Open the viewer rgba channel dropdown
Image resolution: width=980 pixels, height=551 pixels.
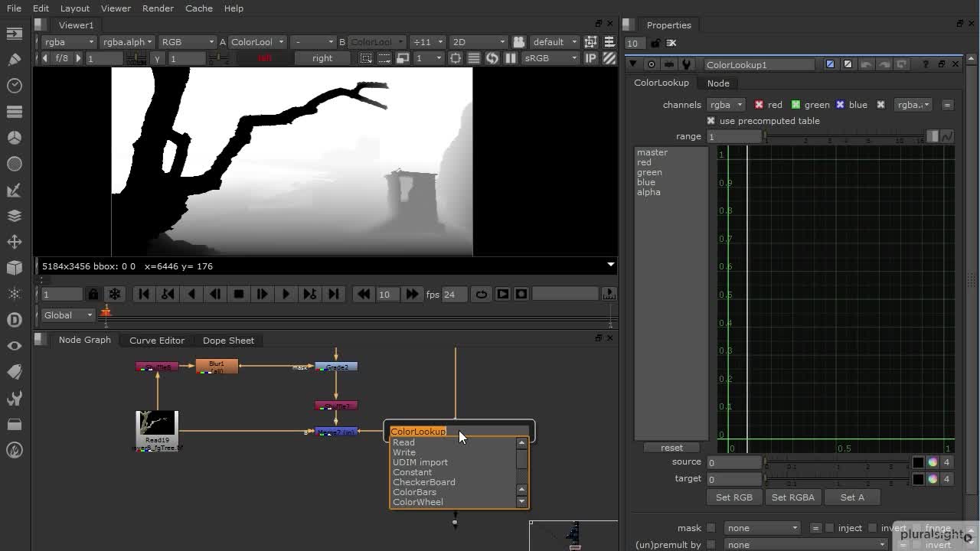[x=69, y=42]
